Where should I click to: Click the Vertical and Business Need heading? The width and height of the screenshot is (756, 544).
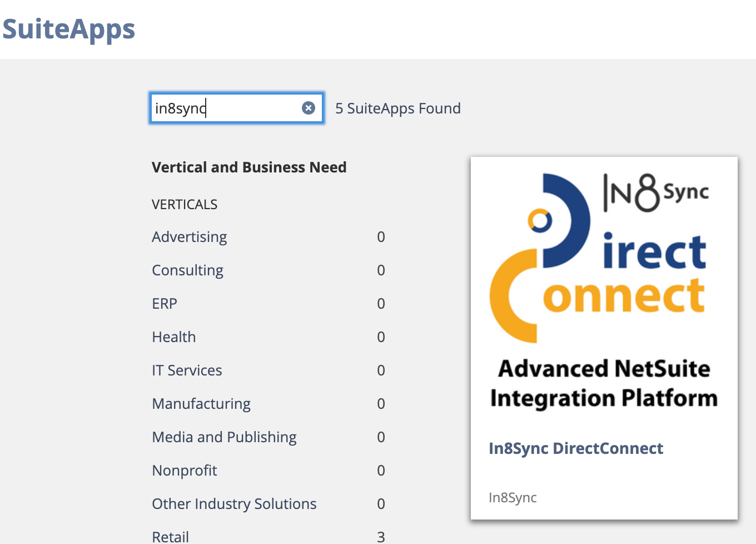click(x=249, y=167)
